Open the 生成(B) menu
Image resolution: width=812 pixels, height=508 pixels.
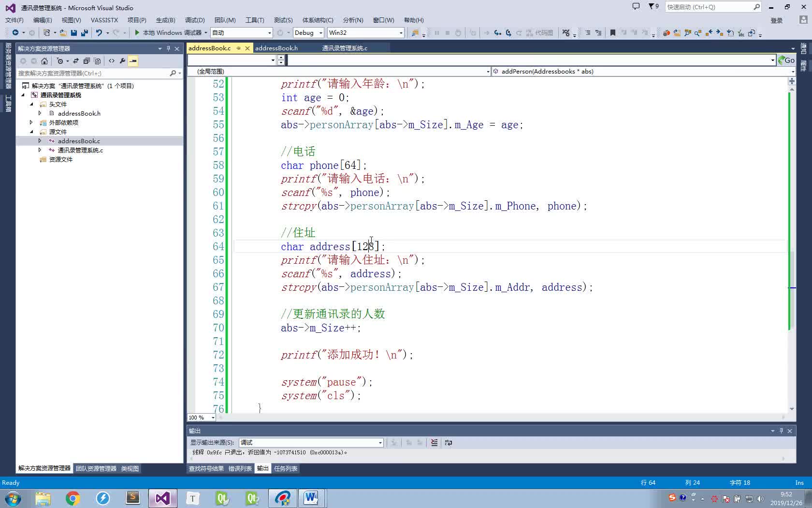(x=165, y=20)
